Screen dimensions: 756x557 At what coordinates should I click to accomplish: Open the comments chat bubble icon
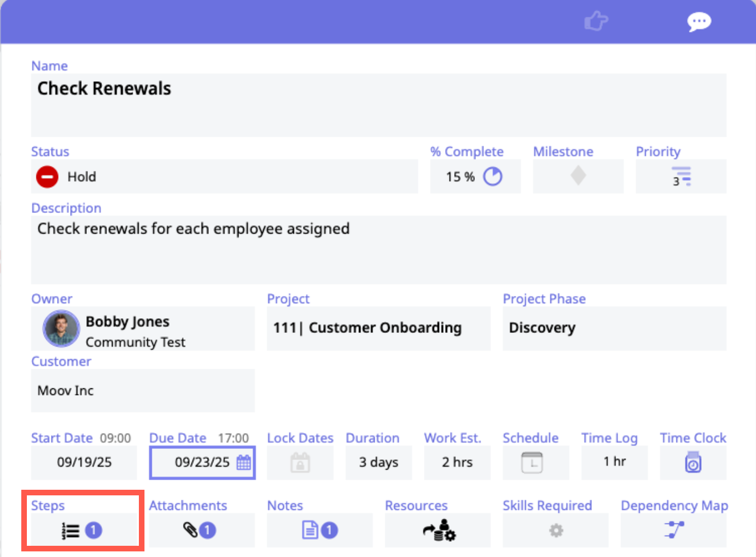coord(699,22)
